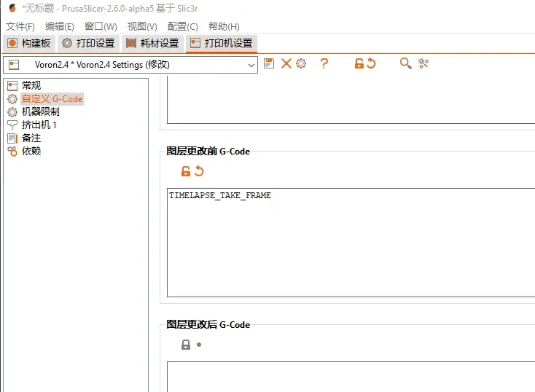Open the compare presets icon
This screenshot has height=392, width=535.
coord(423,63)
